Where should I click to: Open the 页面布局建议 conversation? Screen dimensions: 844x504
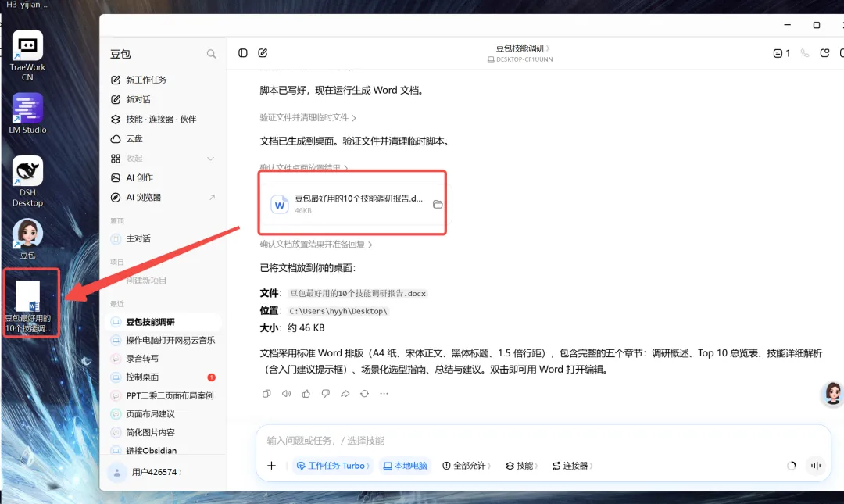point(163,413)
